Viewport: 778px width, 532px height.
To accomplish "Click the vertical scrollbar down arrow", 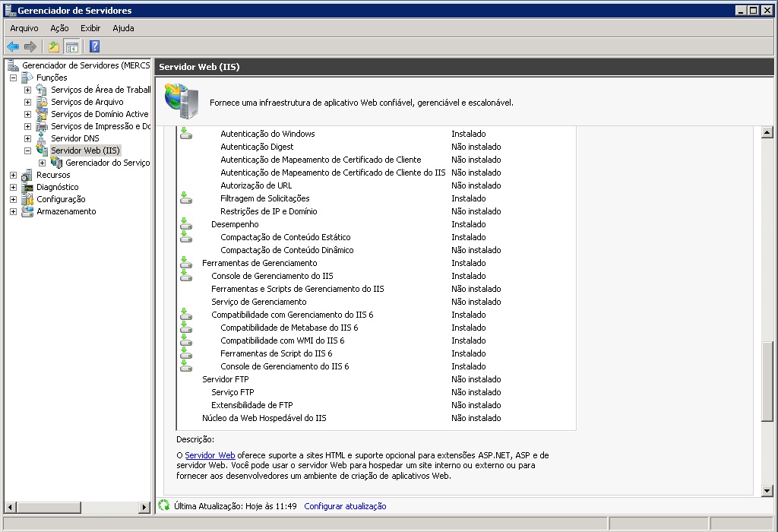I will [x=767, y=491].
